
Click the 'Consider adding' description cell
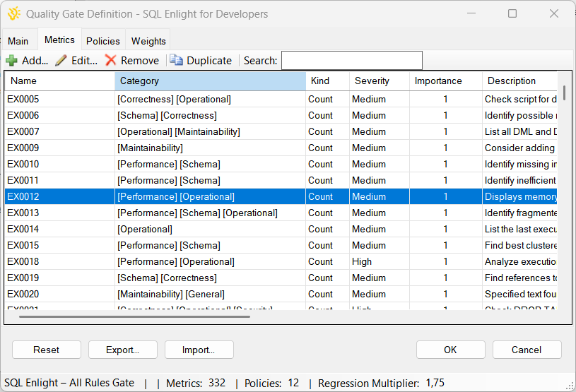point(519,148)
